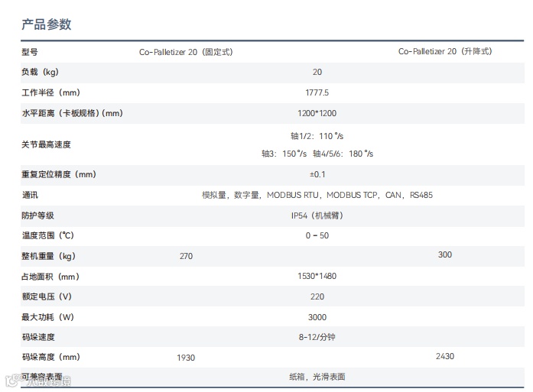Select the 防护等级 label
533x392 pixels.
pos(37,215)
